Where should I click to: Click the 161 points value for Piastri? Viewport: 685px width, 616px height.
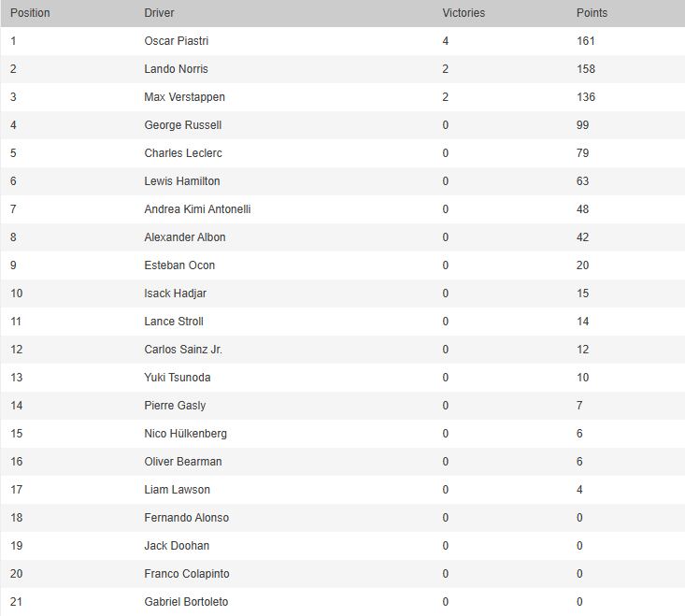point(586,41)
